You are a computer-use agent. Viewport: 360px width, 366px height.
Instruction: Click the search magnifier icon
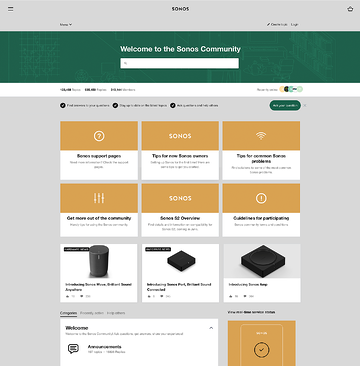click(126, 63)
